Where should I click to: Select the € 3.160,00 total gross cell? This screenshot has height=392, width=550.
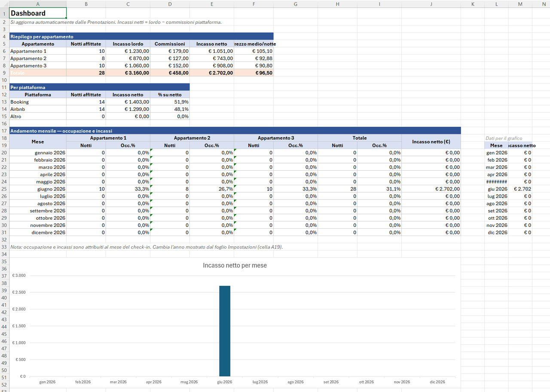click(x=129, y=73)
